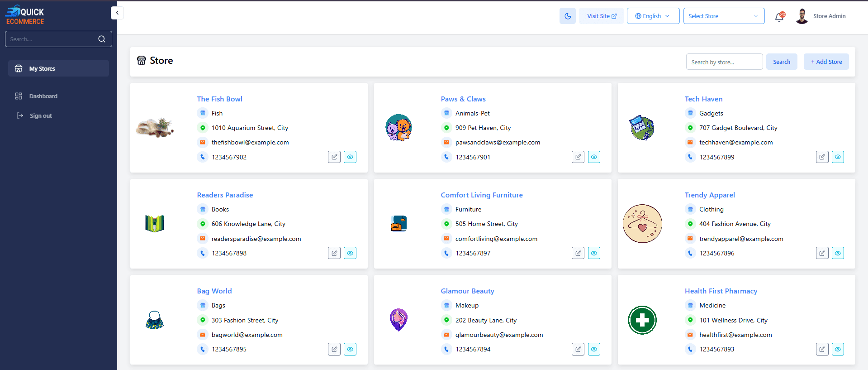The image size is (868, 370).
Task: Edit the Health First Pharmacy store
Action: (822, 349)
